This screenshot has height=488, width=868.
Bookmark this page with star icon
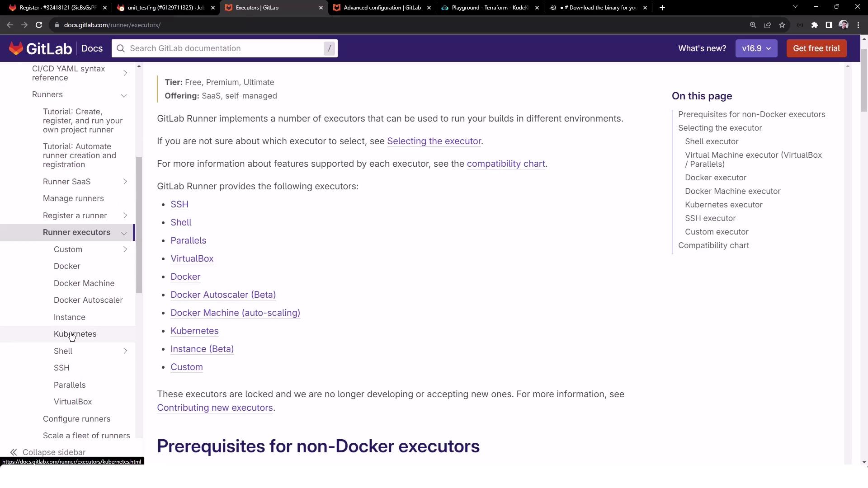782,25
